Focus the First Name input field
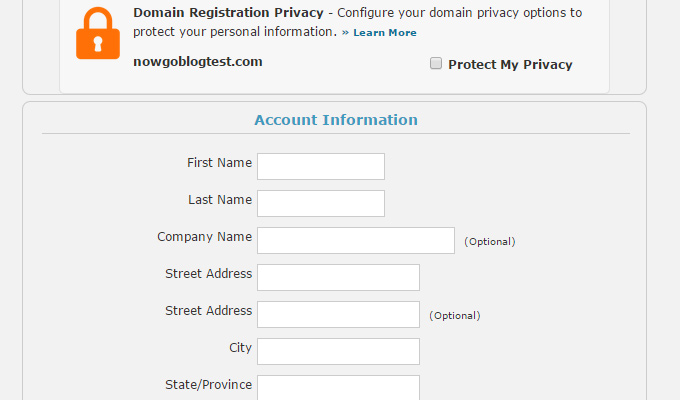Viewport: 680px width, 400px height. pyautogui.click(x=321, y=166)
